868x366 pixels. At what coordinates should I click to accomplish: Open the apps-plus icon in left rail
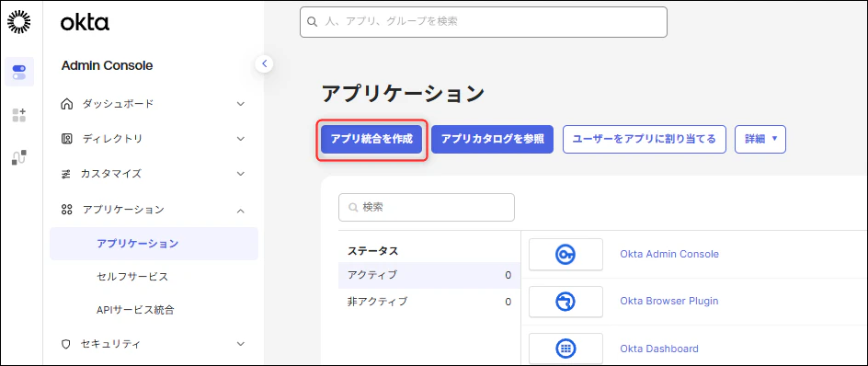(19, 116)
